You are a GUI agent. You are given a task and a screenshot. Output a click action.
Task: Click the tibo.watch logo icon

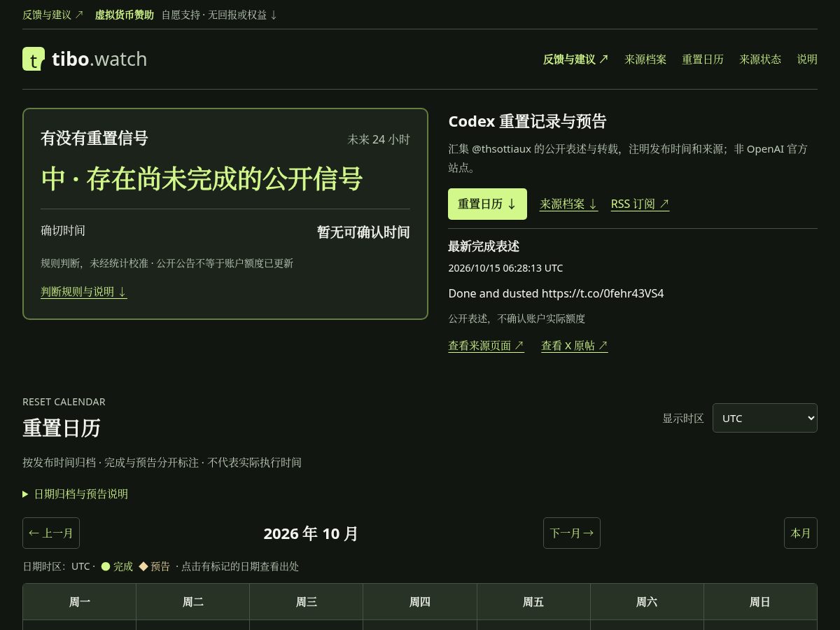click(x=34, y=59)
